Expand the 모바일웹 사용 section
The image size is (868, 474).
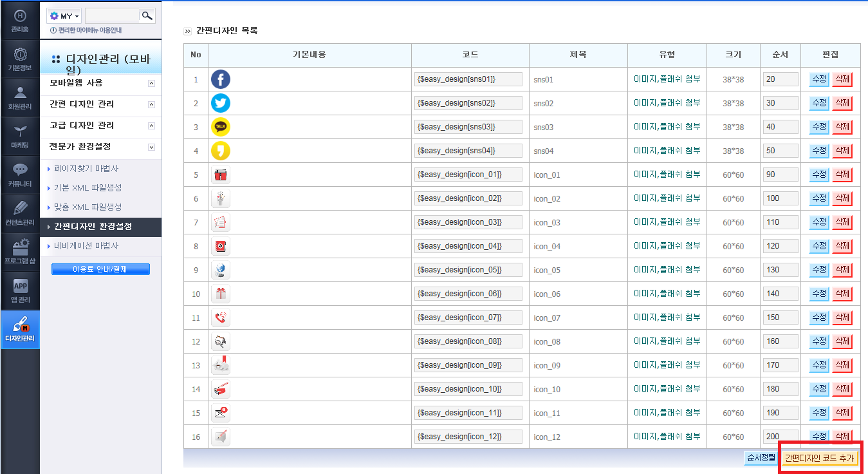coord(103,83)
